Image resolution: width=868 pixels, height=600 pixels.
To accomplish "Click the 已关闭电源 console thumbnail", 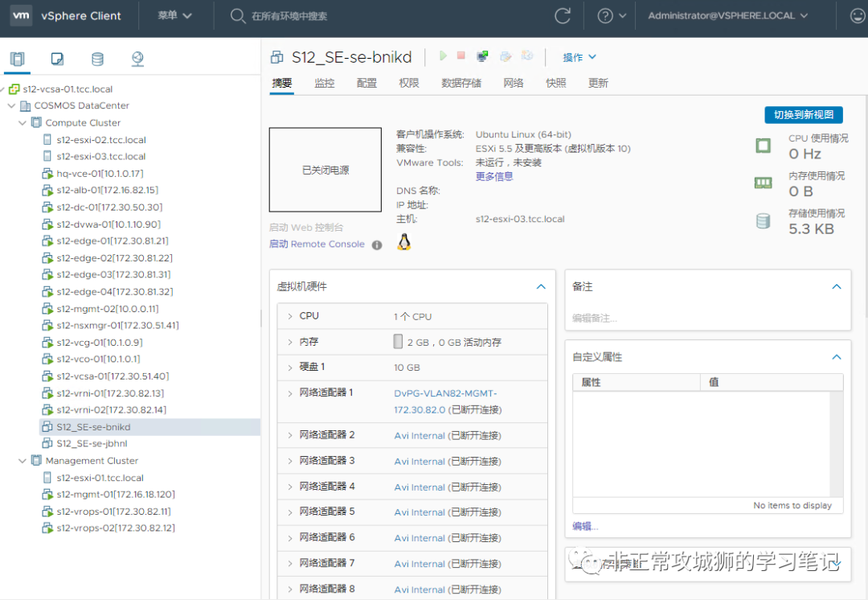I will 325,170.
